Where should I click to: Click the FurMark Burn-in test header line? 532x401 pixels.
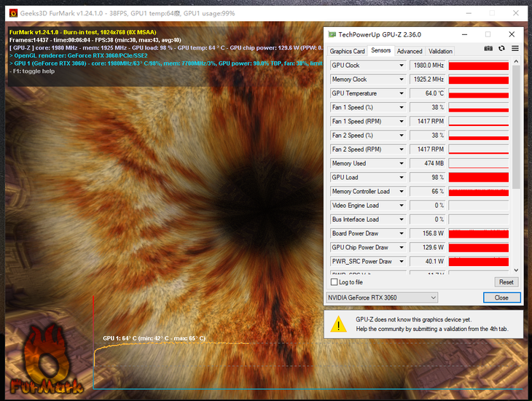[x=83, y=32]
